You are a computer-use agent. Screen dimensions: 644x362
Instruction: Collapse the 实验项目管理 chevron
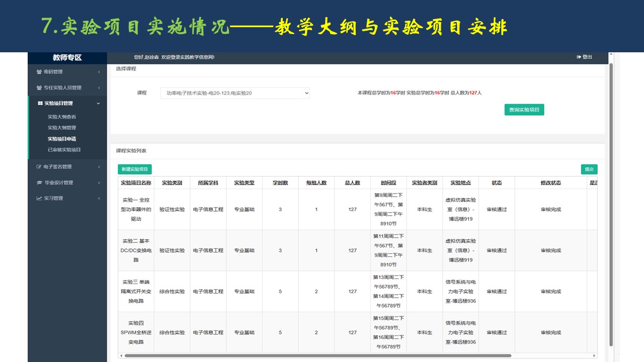pos(99,104)
